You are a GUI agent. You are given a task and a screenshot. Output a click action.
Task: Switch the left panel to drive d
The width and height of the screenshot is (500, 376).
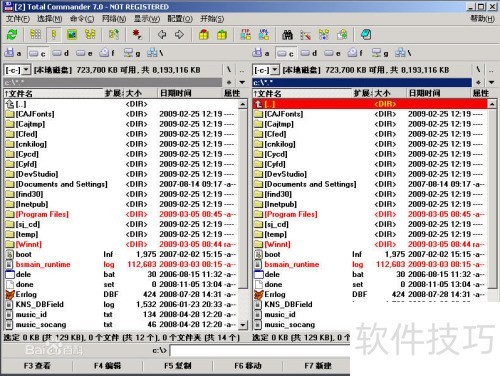coord(60,53)
